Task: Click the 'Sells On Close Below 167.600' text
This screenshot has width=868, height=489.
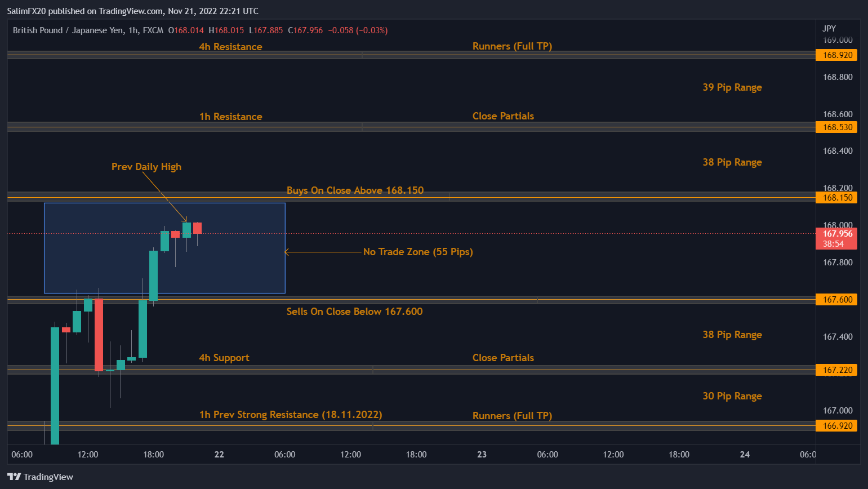Action: point(354,312)
